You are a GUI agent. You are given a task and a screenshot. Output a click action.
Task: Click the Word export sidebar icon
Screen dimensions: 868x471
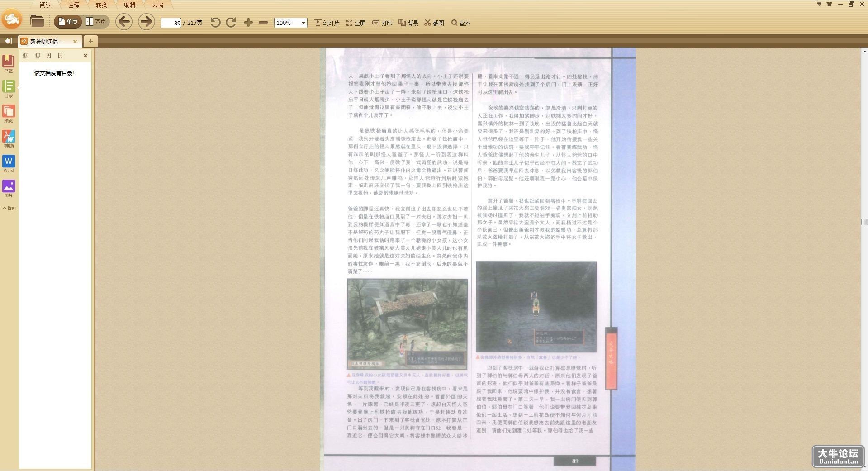click(x=9, y=164)
